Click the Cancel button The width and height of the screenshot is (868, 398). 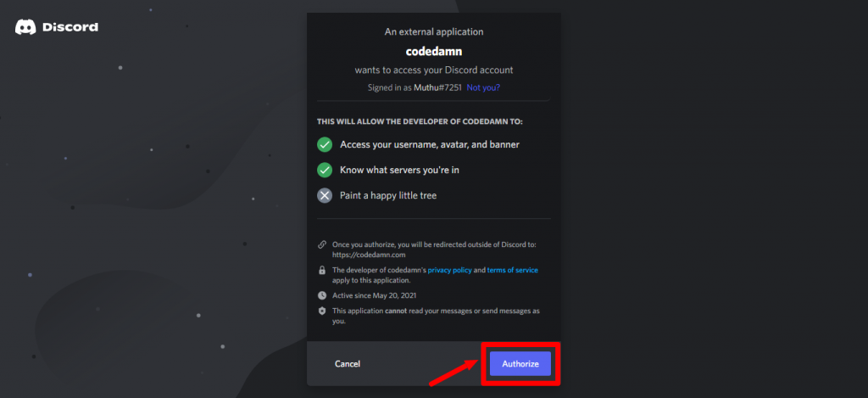pyautogui.click(x=348, y=364)
